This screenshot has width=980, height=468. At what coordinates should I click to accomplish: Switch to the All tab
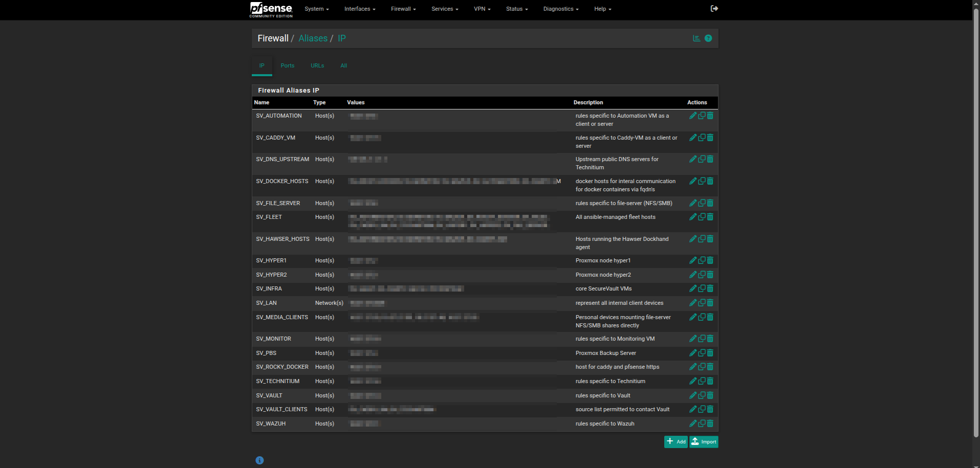pyautogui.click(x=344, y=65)
